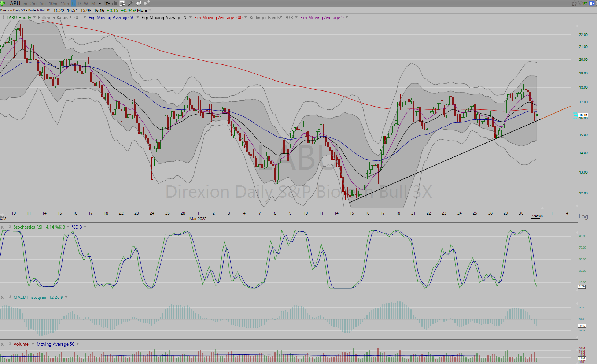597x364 pixels.
Task: Open the timeframe dropdown arrow after M
Action: tap(100, 4)
